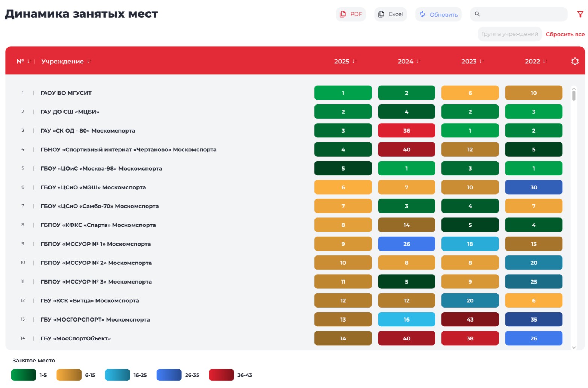Open the Группа учреждений dropdown
Image resolution: width=588 pixels, height=388 pixels.
click(x=509, y=34)
